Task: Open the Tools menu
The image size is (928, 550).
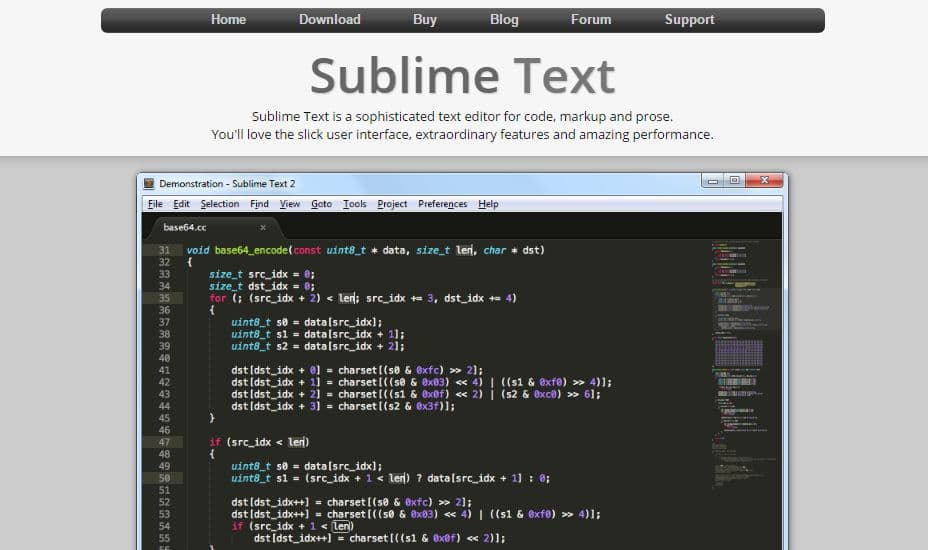Action: click(x=354, y=204)
